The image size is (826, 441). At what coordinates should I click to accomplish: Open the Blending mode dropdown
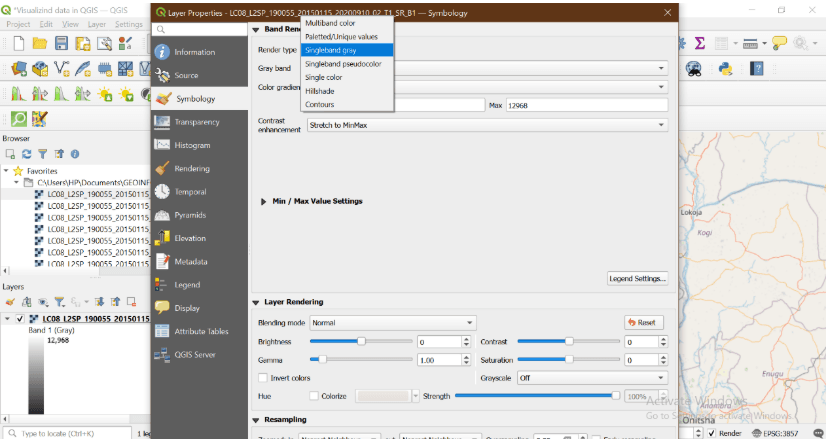(391, 323)
